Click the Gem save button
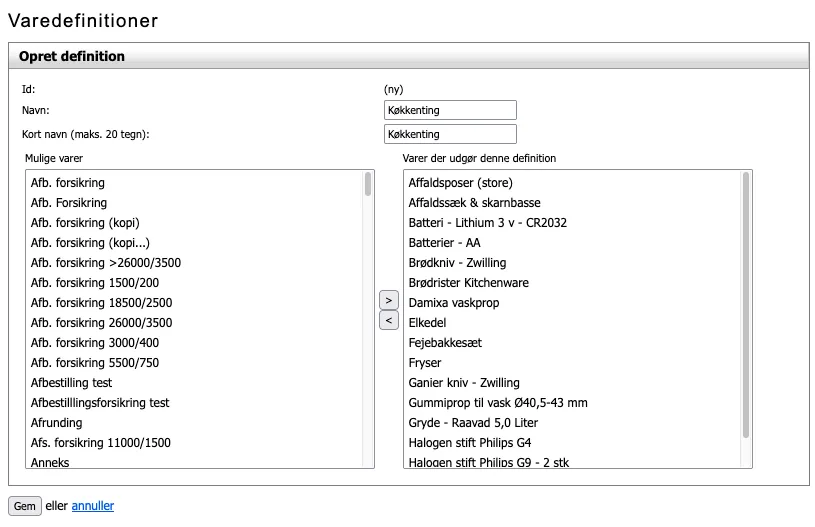815x527 pixels. point(25,506)
